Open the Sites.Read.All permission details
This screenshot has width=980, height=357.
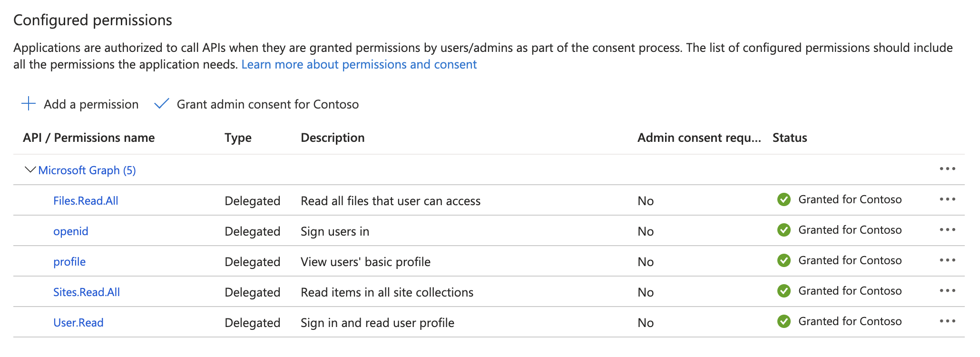coord(87,292)
